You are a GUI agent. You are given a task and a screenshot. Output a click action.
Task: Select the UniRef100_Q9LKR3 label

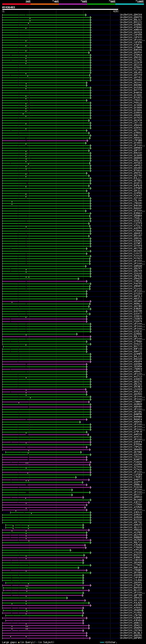pos(131,72)
